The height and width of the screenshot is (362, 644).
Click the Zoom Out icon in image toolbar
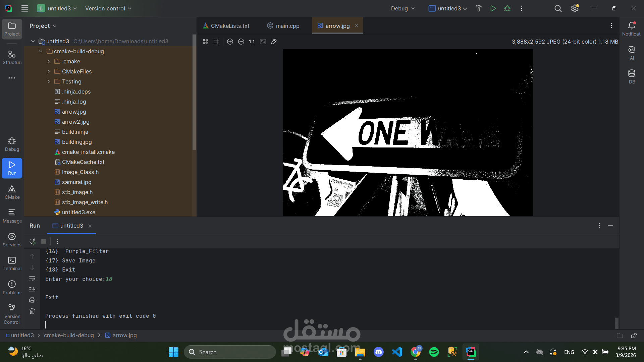pos(241,42)
